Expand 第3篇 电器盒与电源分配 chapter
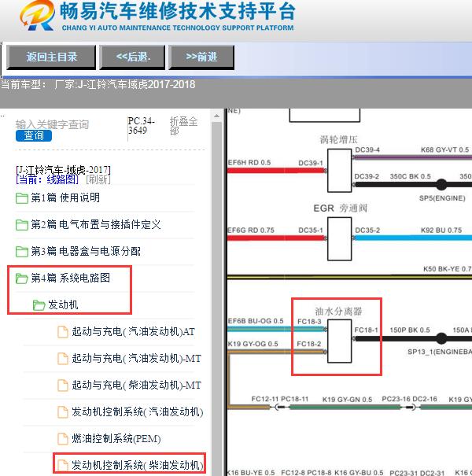 pos(86,251)
